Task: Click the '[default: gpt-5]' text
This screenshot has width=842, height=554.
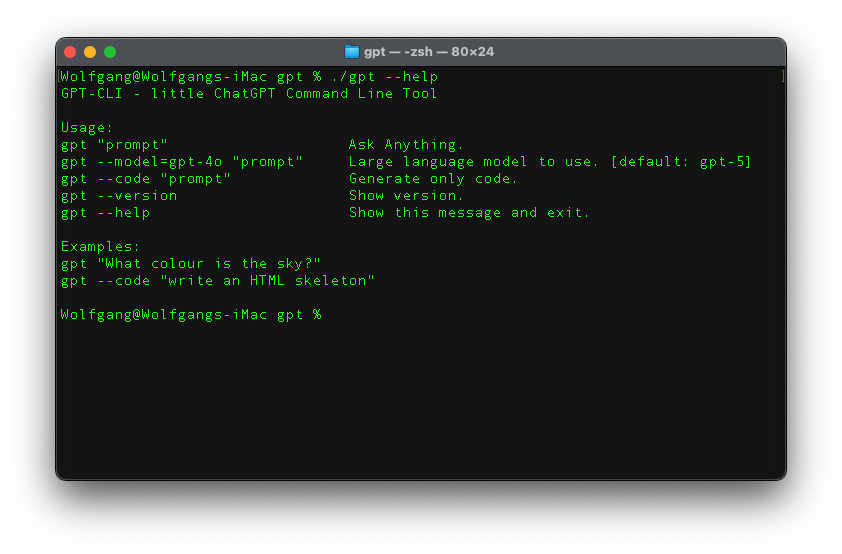Action: [x=681, y=162]
